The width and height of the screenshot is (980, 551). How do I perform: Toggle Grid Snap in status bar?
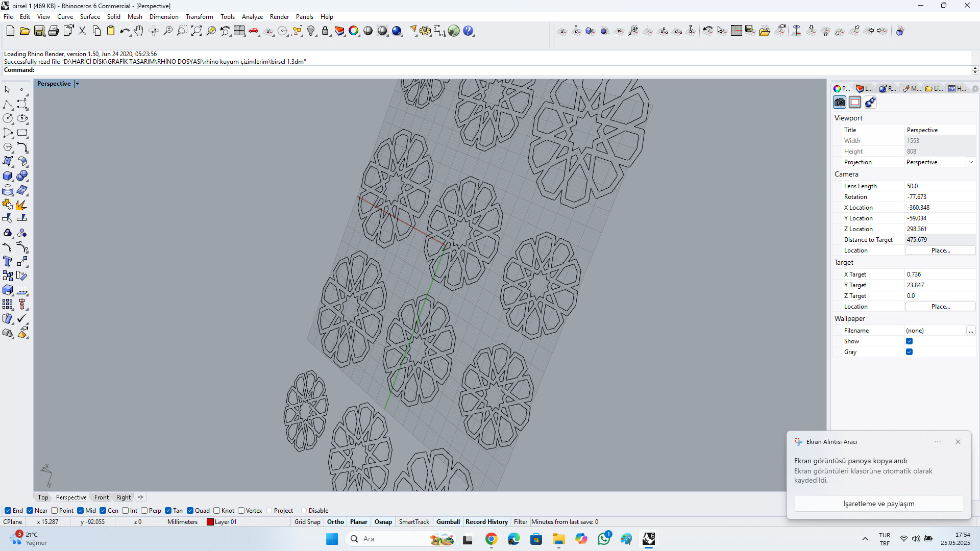pos(307,522)
